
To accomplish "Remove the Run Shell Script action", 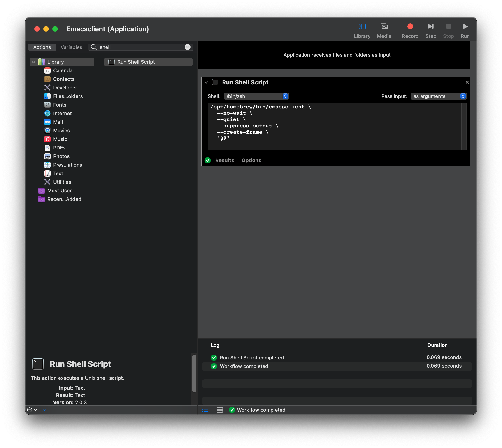I will pyautogui.click(x=467, y=82).
